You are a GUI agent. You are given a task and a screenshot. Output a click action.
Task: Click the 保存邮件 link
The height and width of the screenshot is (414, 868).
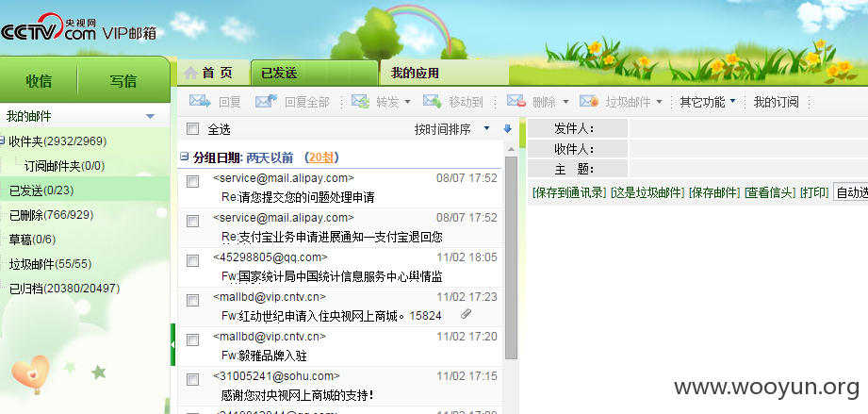tap(714, 193)
